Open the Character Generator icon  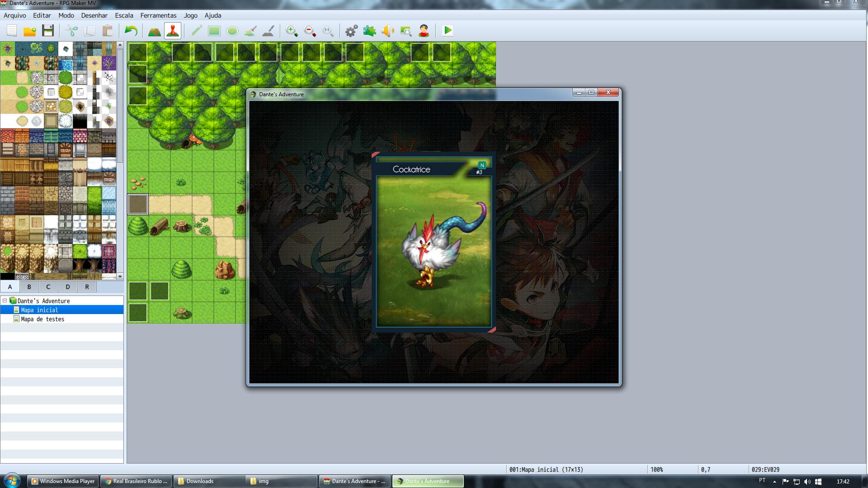pos(424,31)
